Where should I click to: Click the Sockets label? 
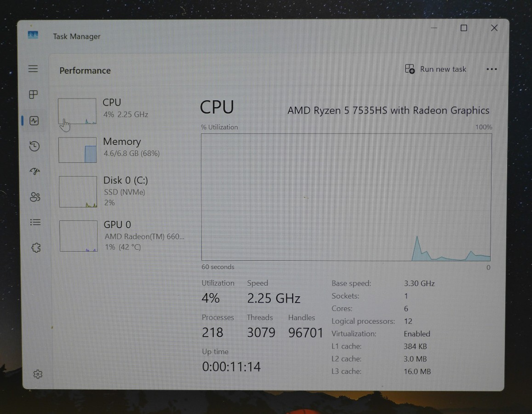345,296
